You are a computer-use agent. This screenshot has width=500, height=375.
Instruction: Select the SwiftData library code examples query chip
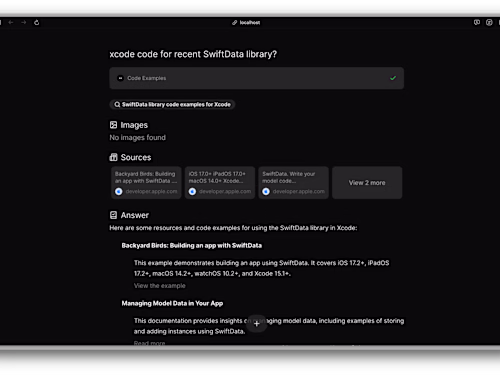pos(172,104)
